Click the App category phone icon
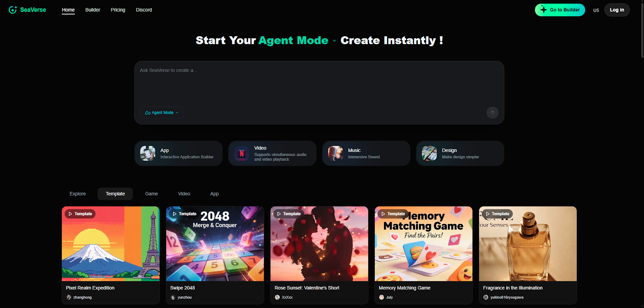The width and height of the screenshot is (644, 308). coord(148,153)
